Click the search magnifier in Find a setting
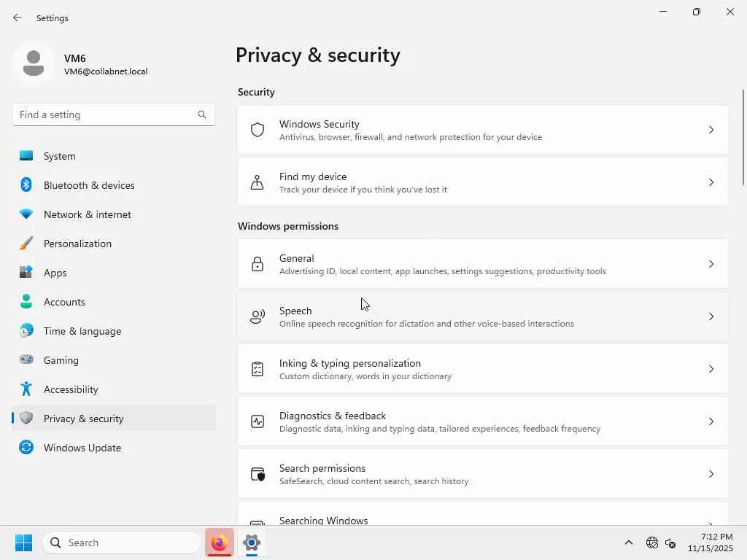Screen dimensions: 747x560 tap(202, 114)
